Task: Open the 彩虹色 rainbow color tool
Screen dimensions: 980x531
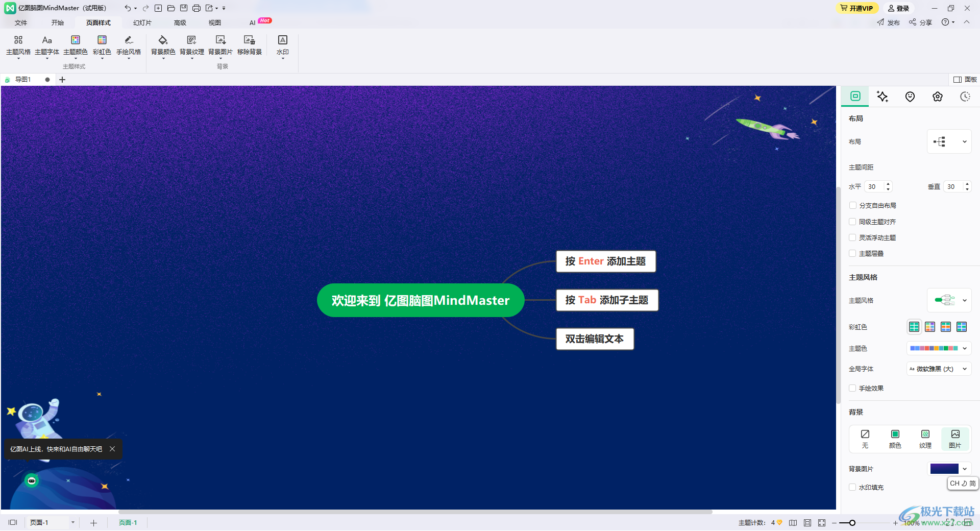Action: [x=102, y=45]
